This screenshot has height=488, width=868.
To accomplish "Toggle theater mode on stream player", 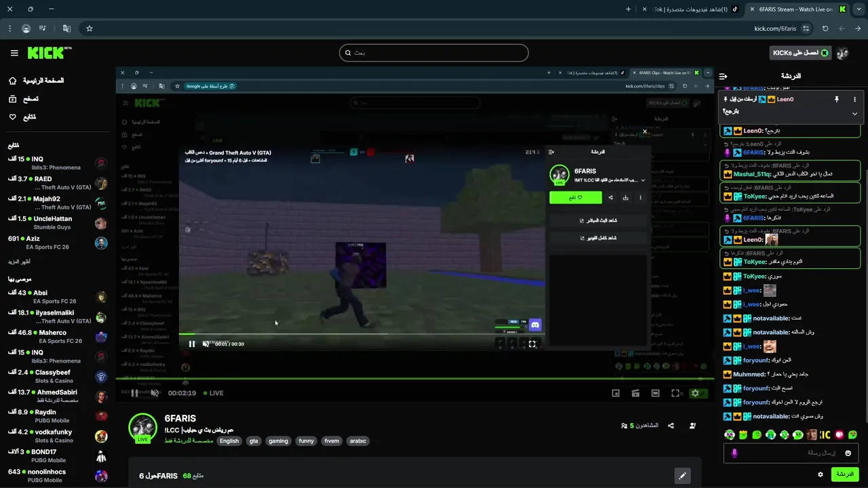I will (x=655, y=393).
